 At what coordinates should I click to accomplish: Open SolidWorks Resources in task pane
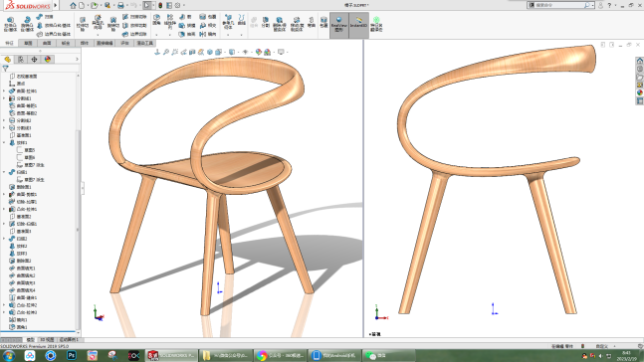[x=639, y=61]
